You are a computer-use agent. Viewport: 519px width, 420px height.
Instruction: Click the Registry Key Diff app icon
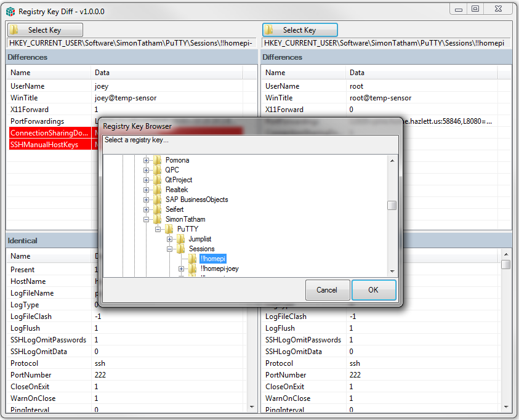pyautogui.click(x=10, y=11)
